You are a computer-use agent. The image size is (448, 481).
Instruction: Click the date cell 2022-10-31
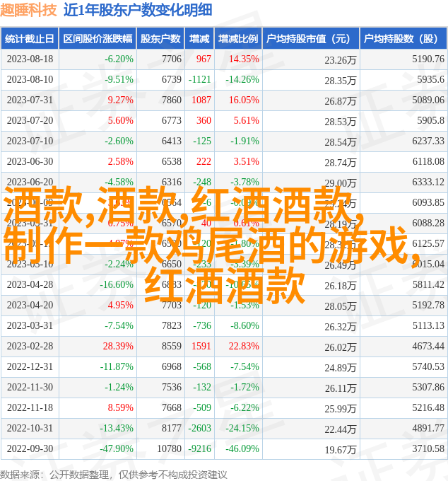click(30, 429)
